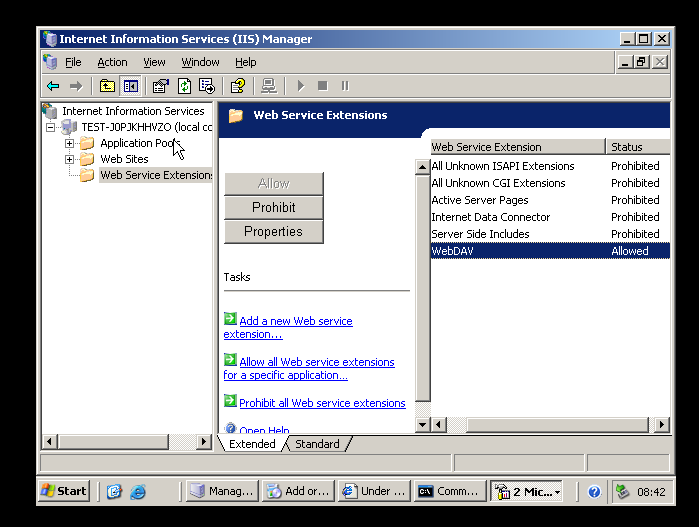Select the WebDAV extension row

(550, 251)
